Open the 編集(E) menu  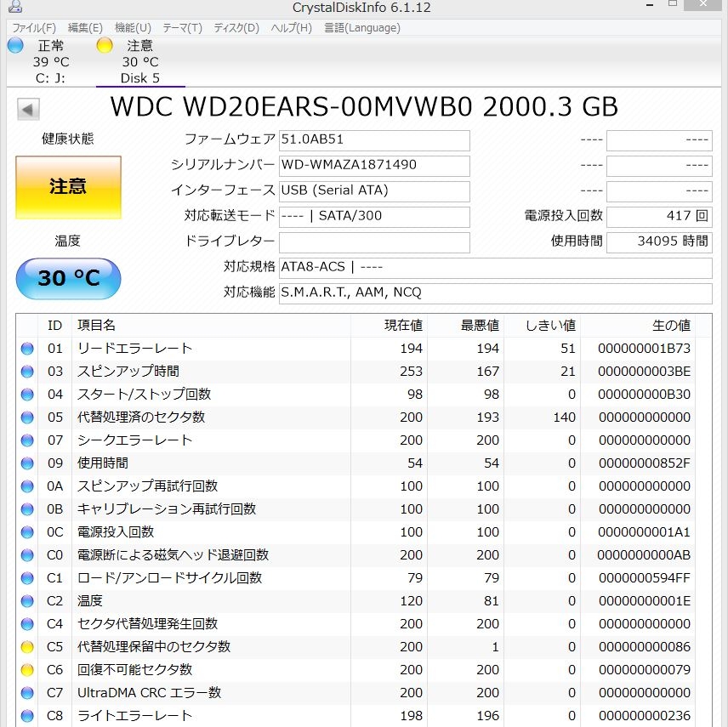click(x=85, y=28)
